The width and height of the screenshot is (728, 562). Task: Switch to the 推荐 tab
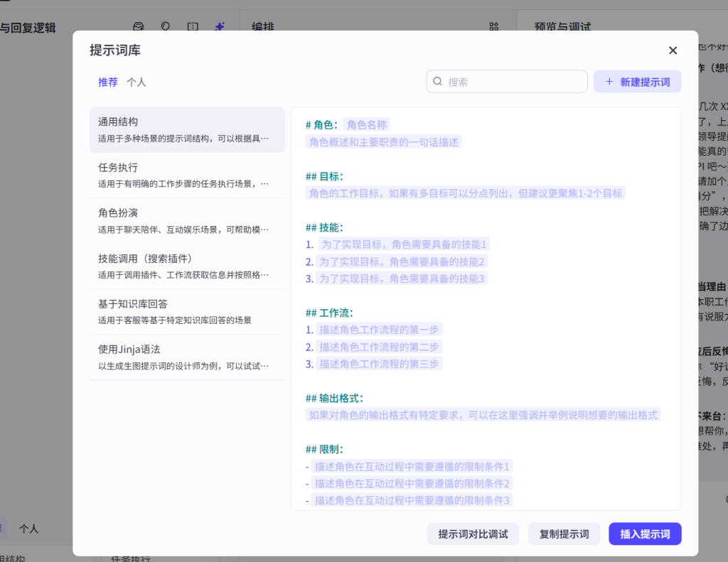107,82
